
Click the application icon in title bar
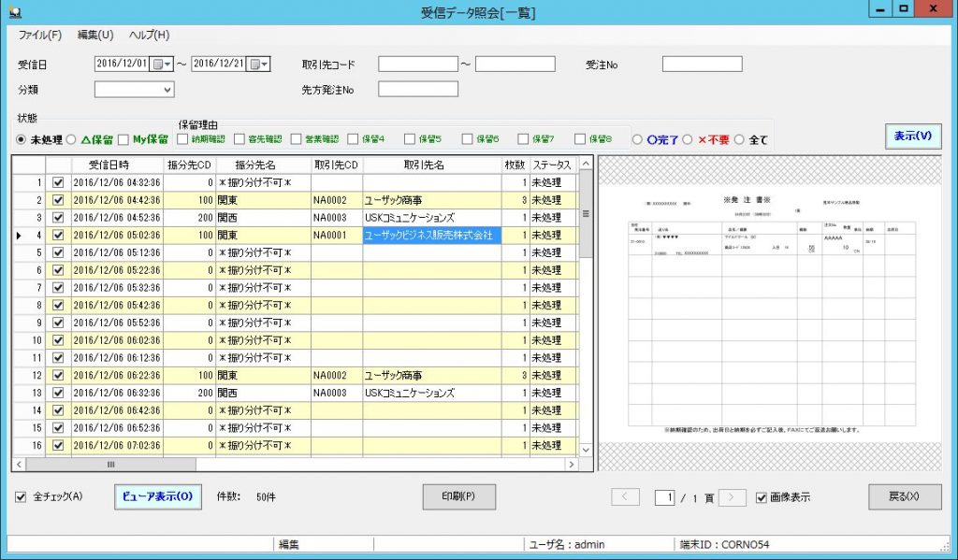coord(15,11)
